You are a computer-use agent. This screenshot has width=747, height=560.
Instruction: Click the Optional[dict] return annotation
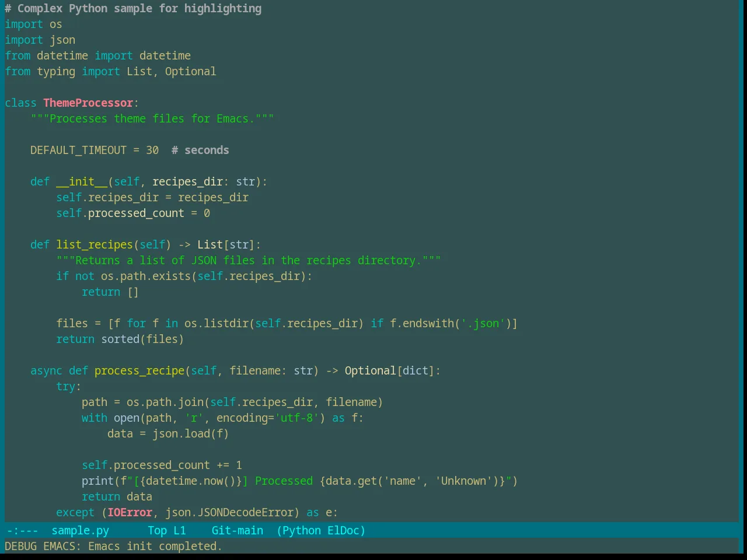[389, 370]
